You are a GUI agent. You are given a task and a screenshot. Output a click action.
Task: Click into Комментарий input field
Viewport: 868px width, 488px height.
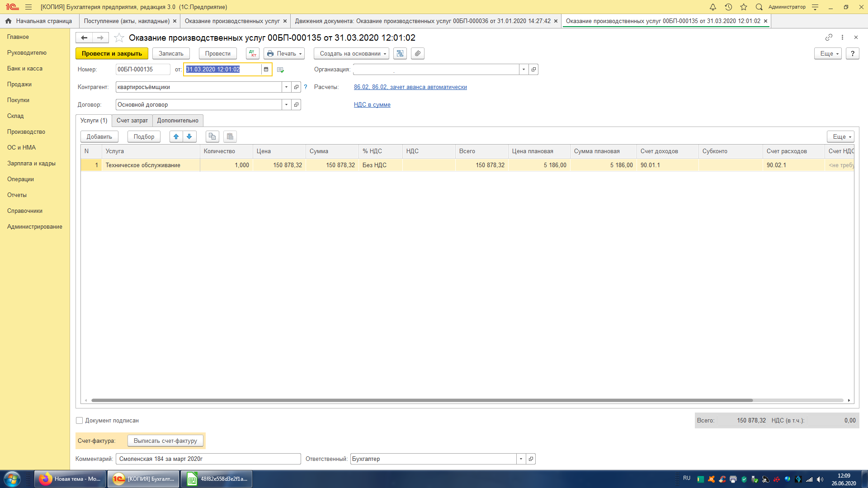pos(208,459)
